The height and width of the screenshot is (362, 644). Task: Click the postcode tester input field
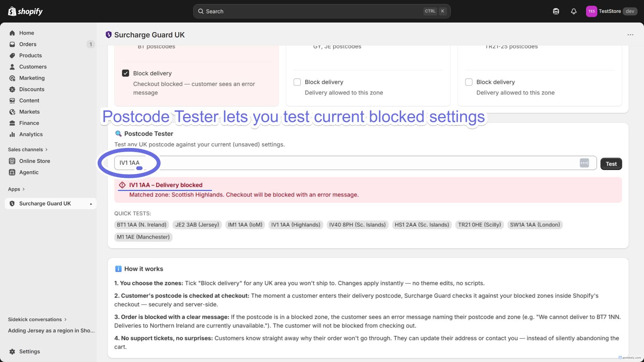[x=355, y=163]
